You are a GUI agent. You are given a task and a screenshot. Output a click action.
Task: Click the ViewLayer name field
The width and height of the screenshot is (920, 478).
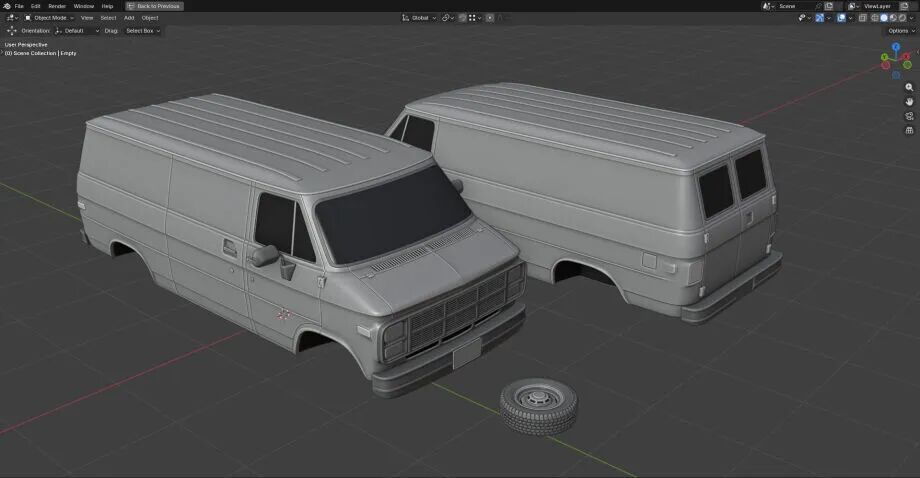pyautogui.click(x=880, y=6)
